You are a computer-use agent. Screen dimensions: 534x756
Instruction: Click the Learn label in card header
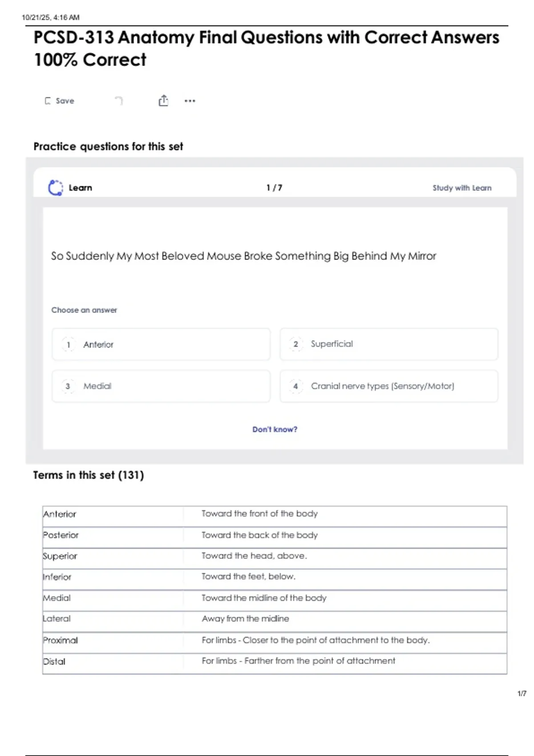coord(81,188)
